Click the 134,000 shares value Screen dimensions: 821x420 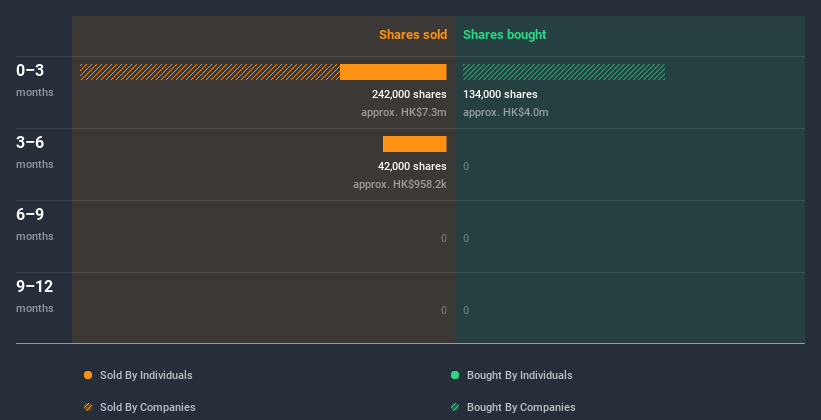click(x=500, y=94)
